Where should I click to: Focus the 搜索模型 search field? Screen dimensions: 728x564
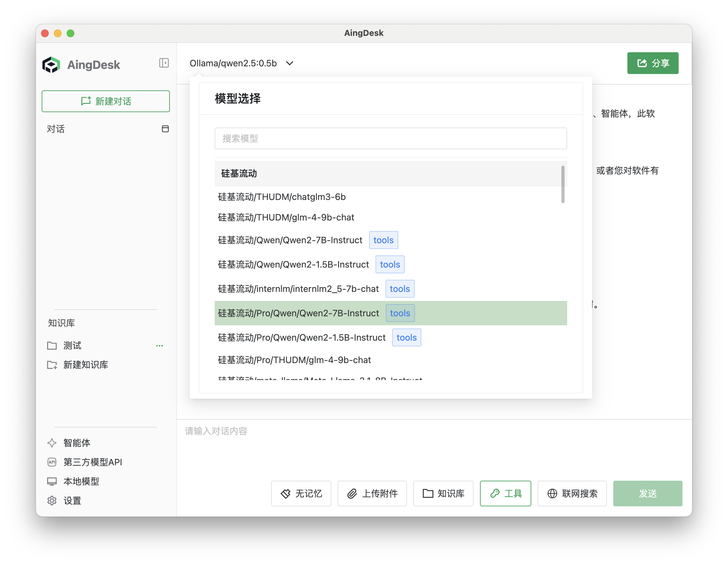pos(390,138)
